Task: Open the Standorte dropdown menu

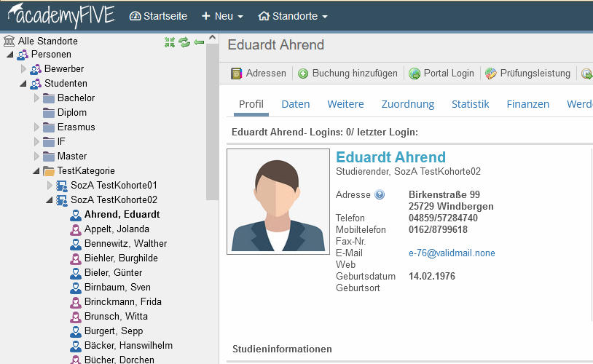Action: coord(293,16)
